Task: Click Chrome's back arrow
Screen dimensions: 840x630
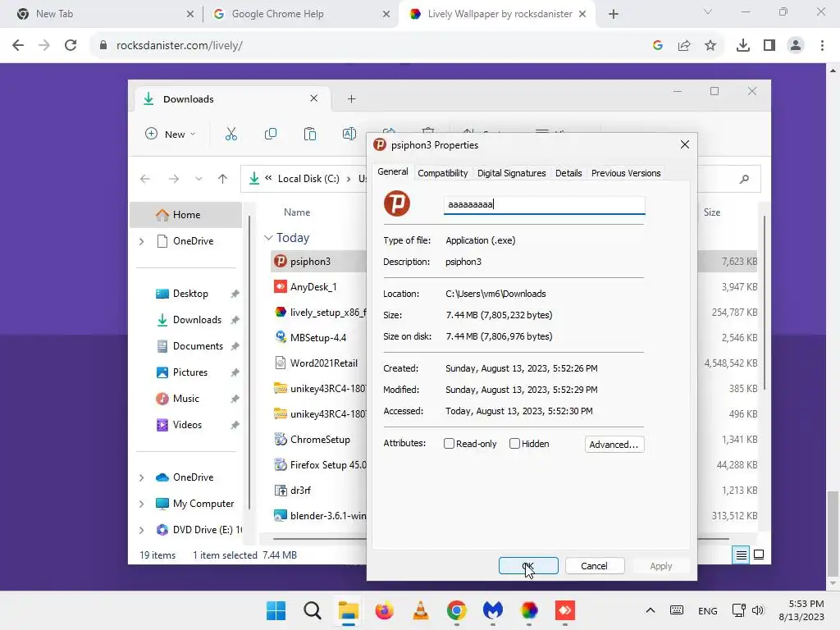Action: click(18, 45)
